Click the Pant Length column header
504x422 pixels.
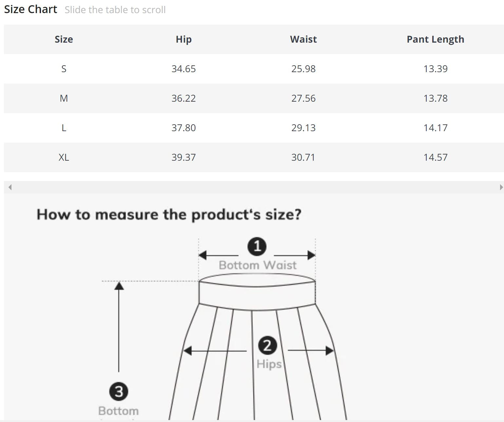435,39
